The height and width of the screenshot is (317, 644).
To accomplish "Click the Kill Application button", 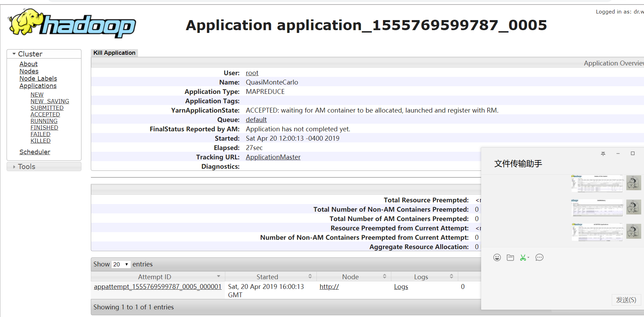I will tap(114, 52).
